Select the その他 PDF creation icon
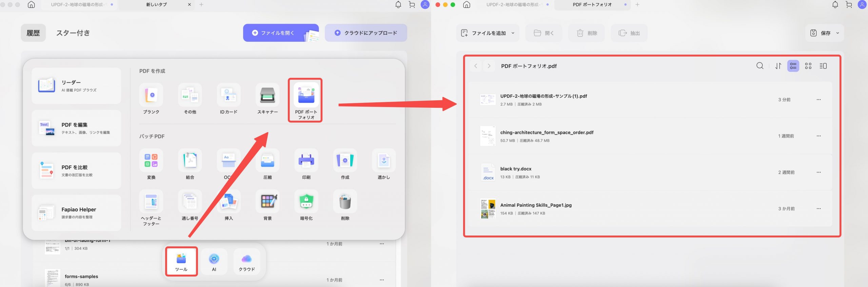The width and height of the screenshot is (868, 287). 190,95
